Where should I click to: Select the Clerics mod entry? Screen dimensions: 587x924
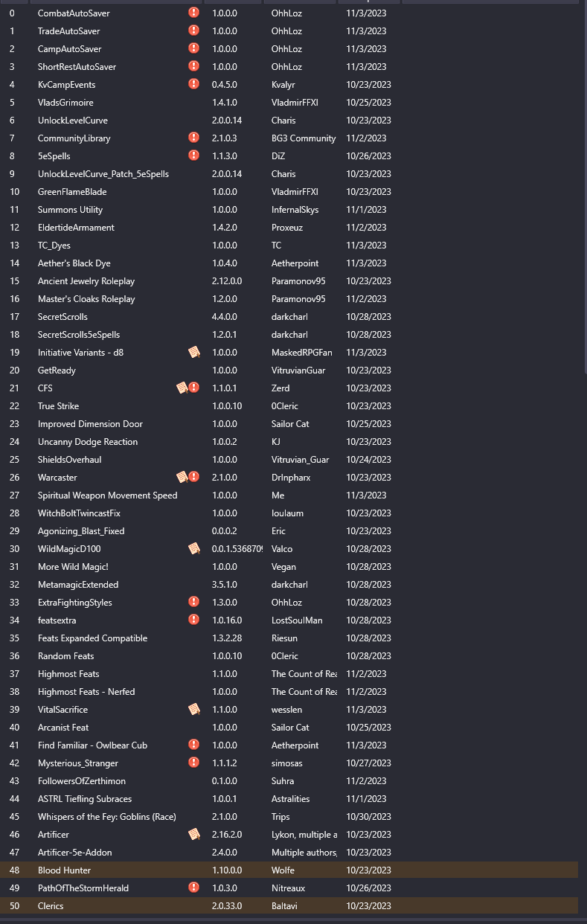click(51, 905)
